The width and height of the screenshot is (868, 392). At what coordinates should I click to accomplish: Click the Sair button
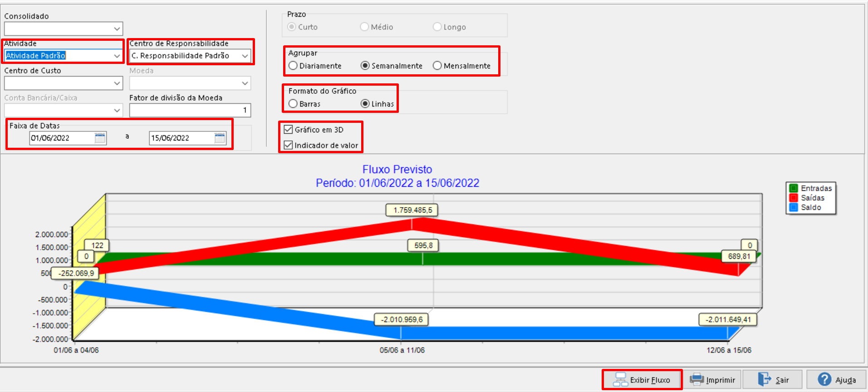tap(773, 380)
